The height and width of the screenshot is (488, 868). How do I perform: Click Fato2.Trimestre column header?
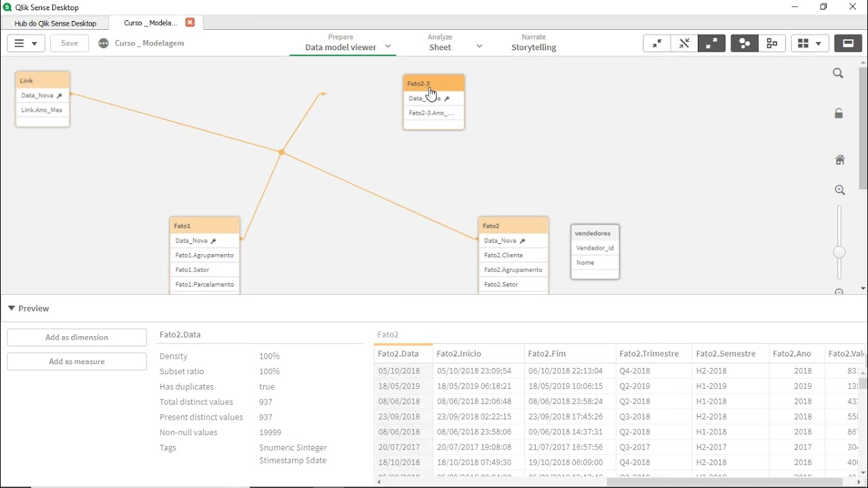tap(654, 354)
